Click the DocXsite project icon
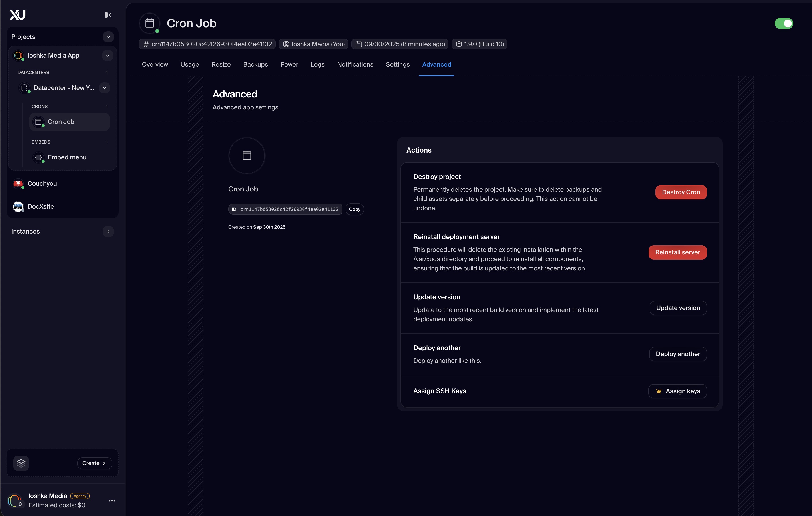 coord(18,207)
